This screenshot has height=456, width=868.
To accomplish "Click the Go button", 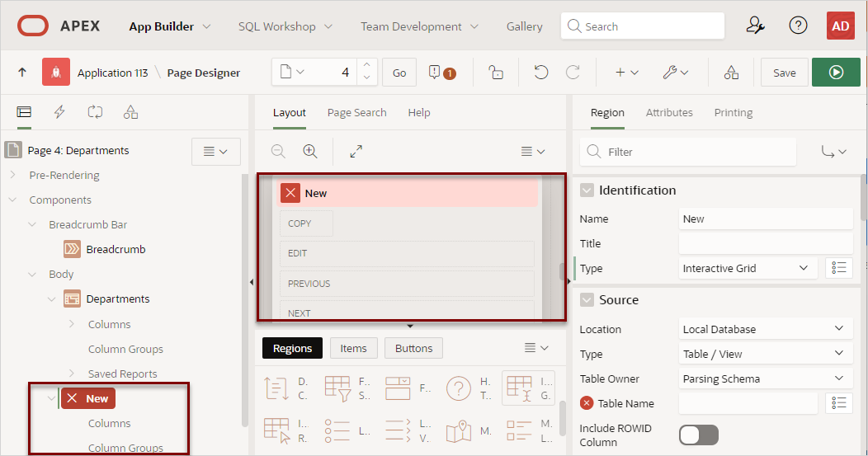I will click(x=399, y=73).
